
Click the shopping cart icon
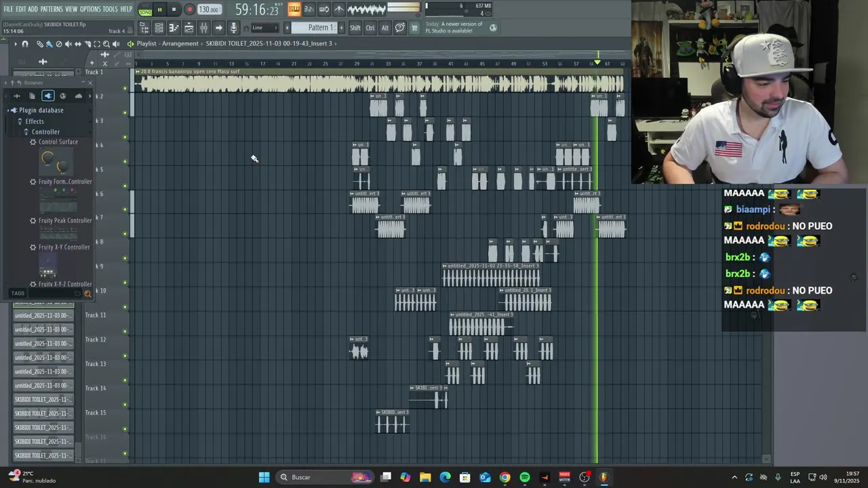[x=414, y=28]
